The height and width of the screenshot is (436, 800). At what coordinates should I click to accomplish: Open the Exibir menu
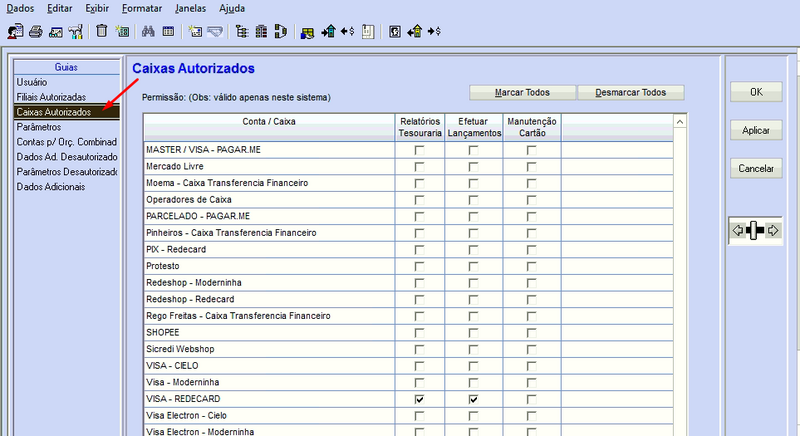tap(97, 8)
